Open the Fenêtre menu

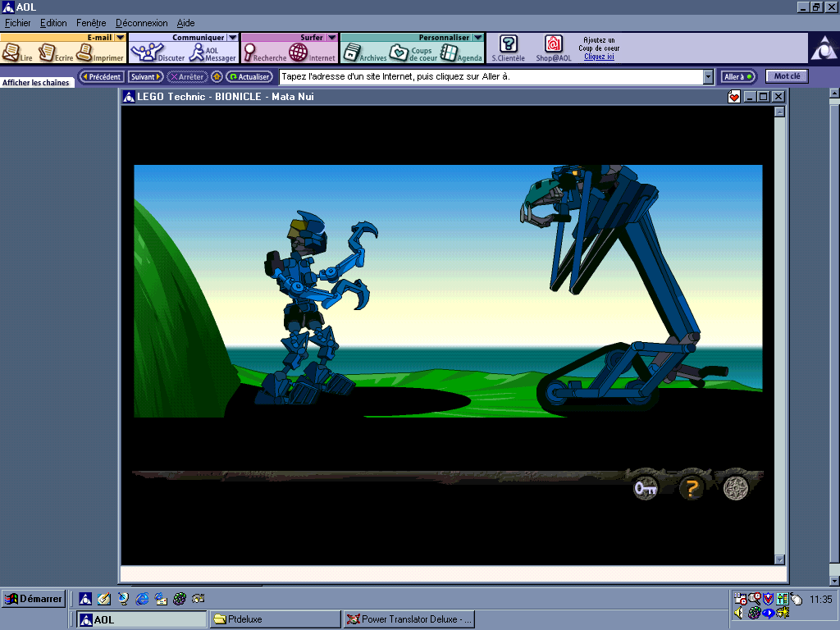[91, 23]
